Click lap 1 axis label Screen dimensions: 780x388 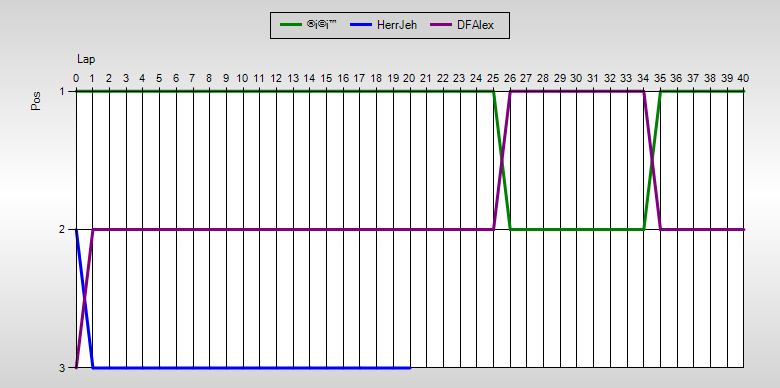pos(93,79)
